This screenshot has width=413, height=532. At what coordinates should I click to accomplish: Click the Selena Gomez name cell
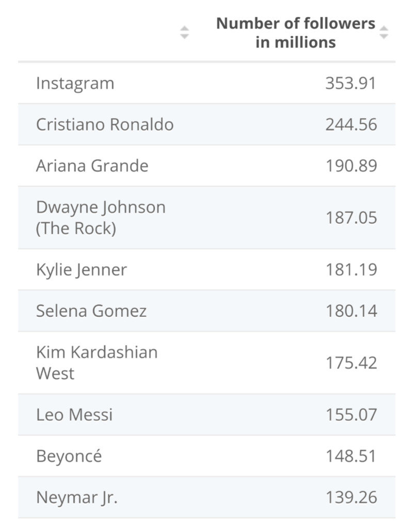[91, 311]
